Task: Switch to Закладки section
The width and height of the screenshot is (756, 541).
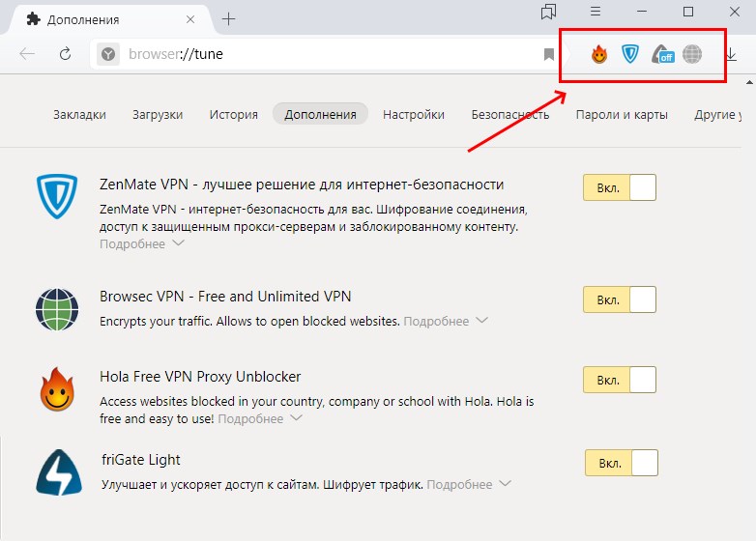Action: click(x=79, y=115)
